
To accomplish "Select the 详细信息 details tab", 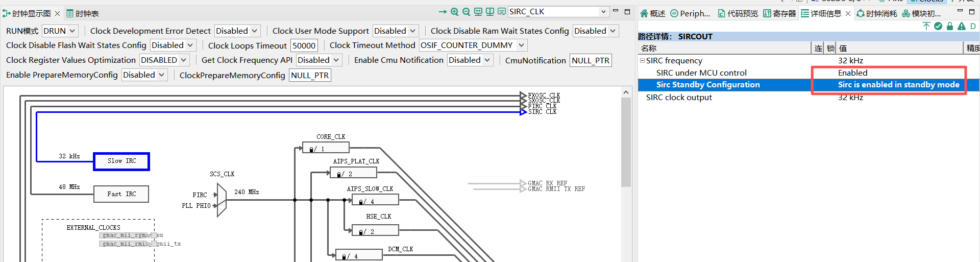I will (821, 13).
